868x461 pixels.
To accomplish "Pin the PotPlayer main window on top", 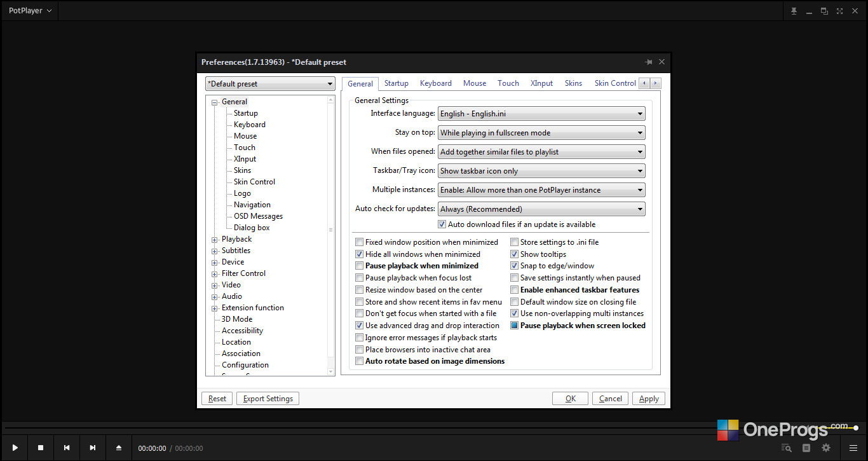I will click(794, 11).
